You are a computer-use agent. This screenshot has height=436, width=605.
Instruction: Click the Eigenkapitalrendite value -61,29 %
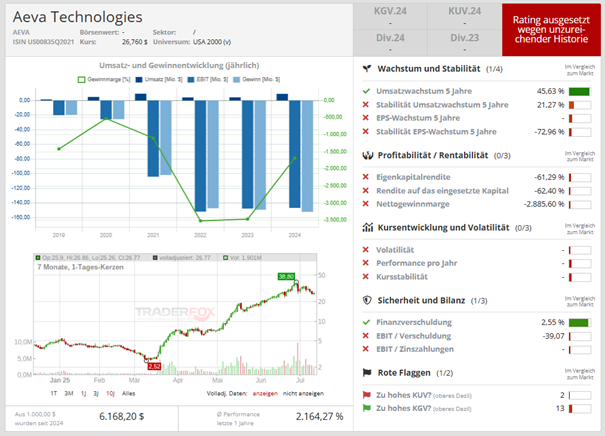click(x=549, y=177)
